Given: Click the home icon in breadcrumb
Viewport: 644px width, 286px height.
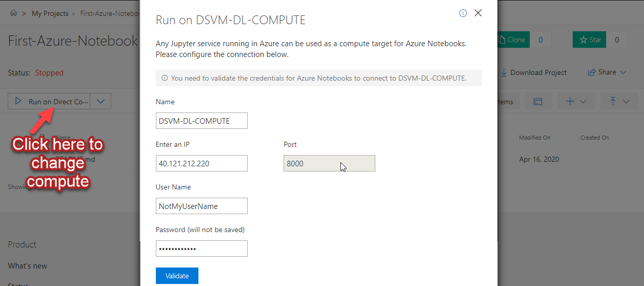Looking at the screenshot, I should coord(13,13).
